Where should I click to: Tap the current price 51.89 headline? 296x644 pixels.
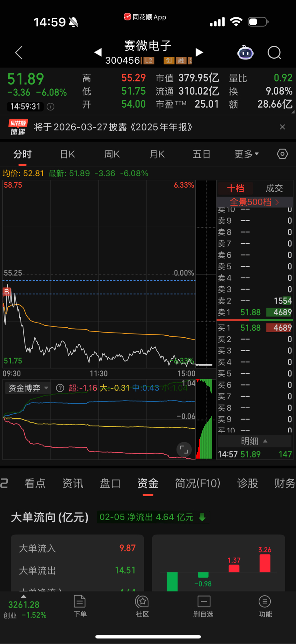(x=26, y=79)
